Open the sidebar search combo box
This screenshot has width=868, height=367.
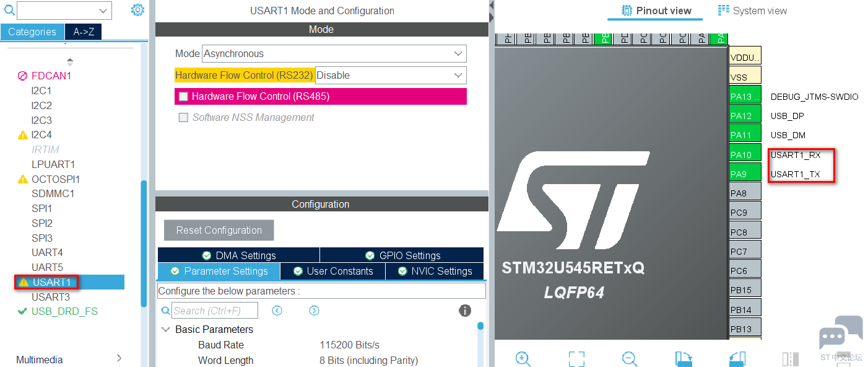click(64, 11)
